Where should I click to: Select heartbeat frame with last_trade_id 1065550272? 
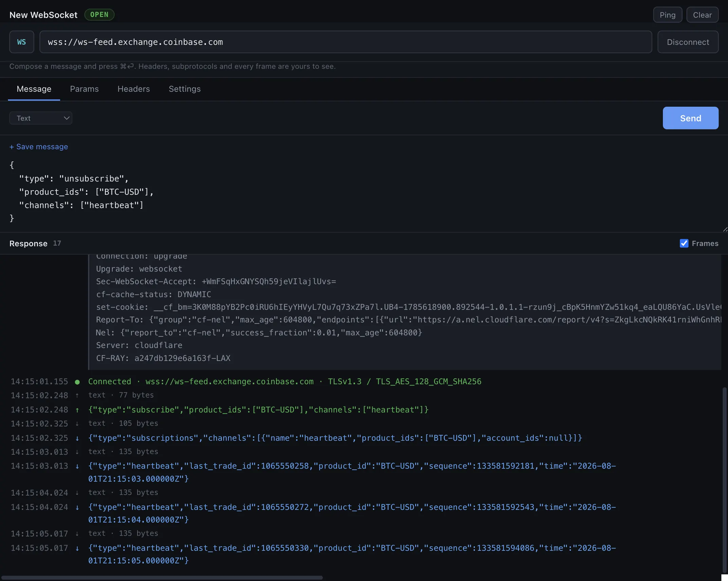pyautogui.click(x=352, y=513)
